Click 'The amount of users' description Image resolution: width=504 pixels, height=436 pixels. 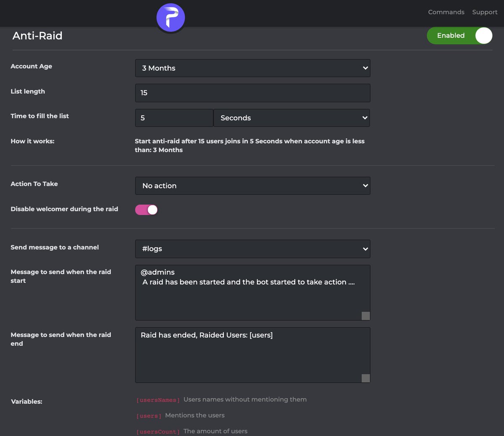[x=215, y=431]
